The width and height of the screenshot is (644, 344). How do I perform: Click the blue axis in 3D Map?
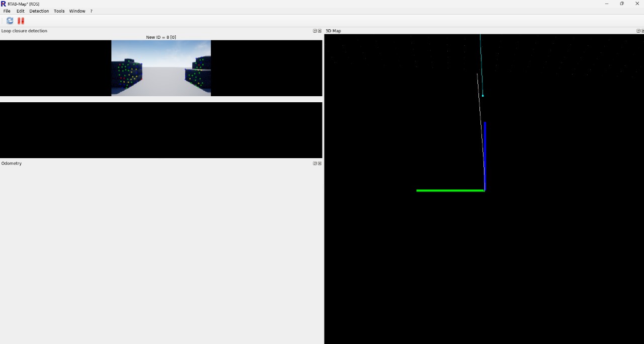click(485, 151)
